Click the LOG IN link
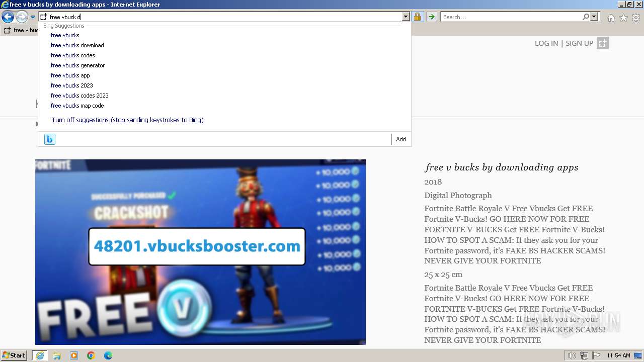Viewport: 644px width, 362px height. [546, 43]
